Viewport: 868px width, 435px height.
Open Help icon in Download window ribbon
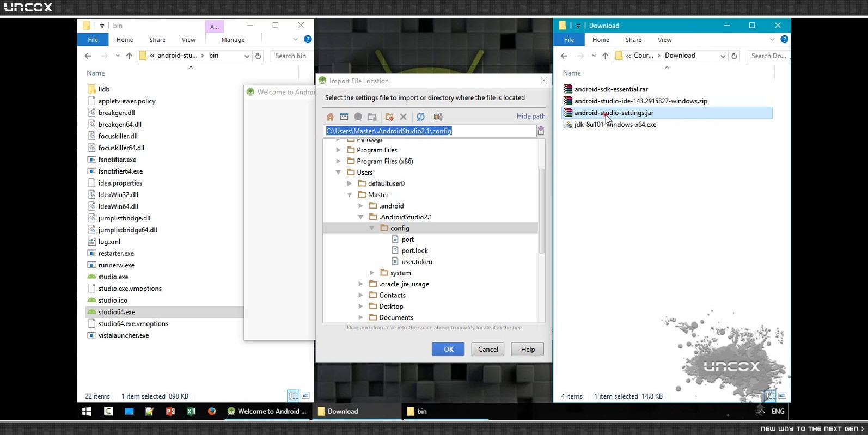(784, 39)
